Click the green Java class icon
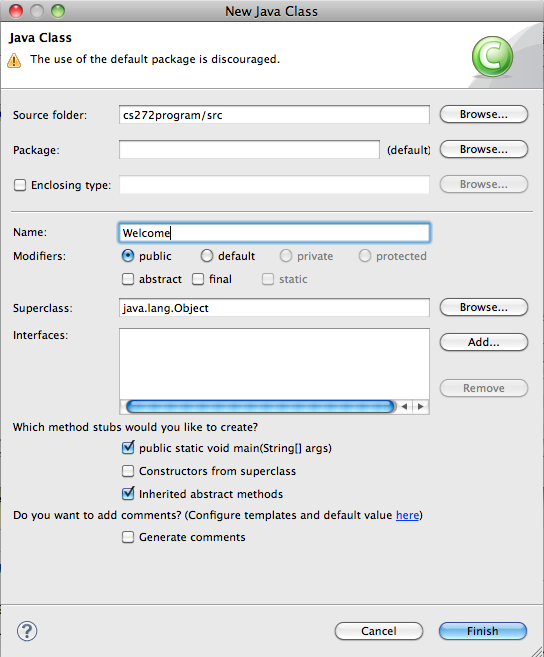The width and height of the screenshot is (544, 657). pyautogui.click(x=492, y=57)
